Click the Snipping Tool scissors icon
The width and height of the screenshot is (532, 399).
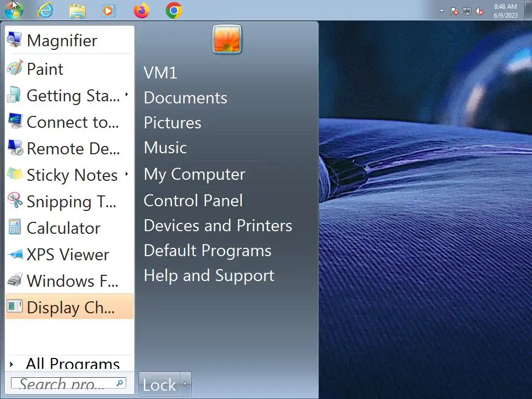pos(15,200)
